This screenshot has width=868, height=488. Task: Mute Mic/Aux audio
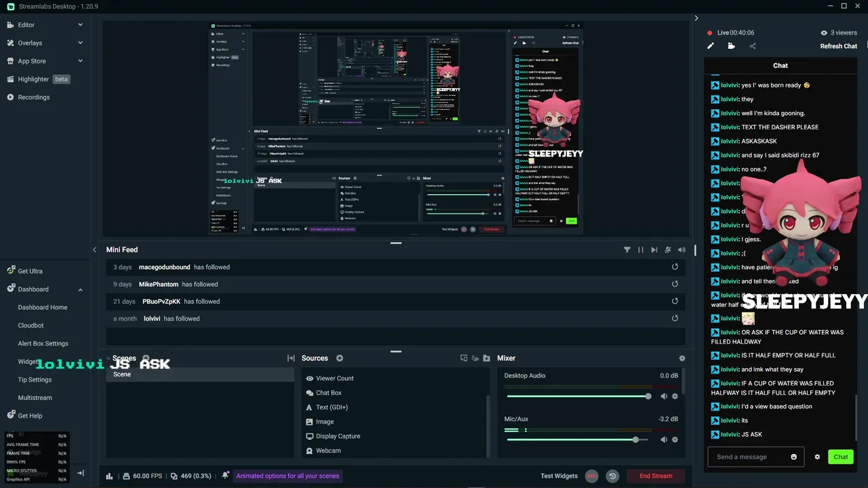coord(664,440)
